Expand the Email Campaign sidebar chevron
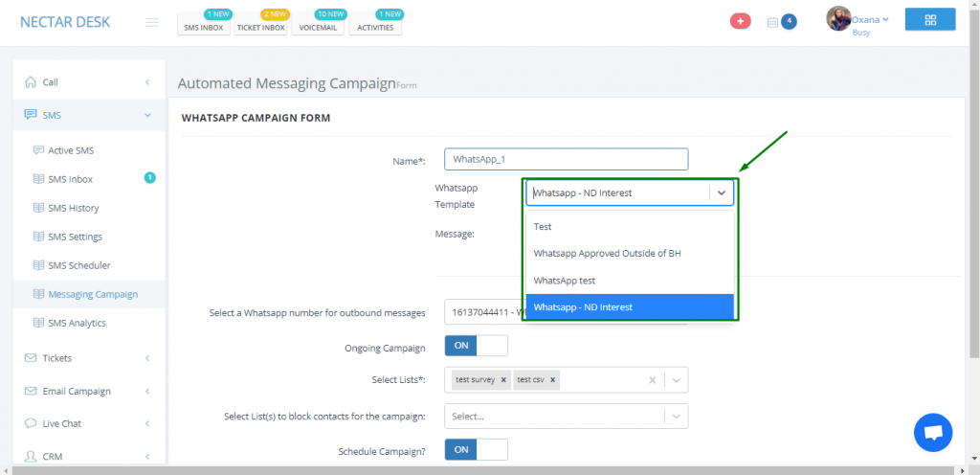The height and width of the screenshot is (475, 980). point(147,392)
